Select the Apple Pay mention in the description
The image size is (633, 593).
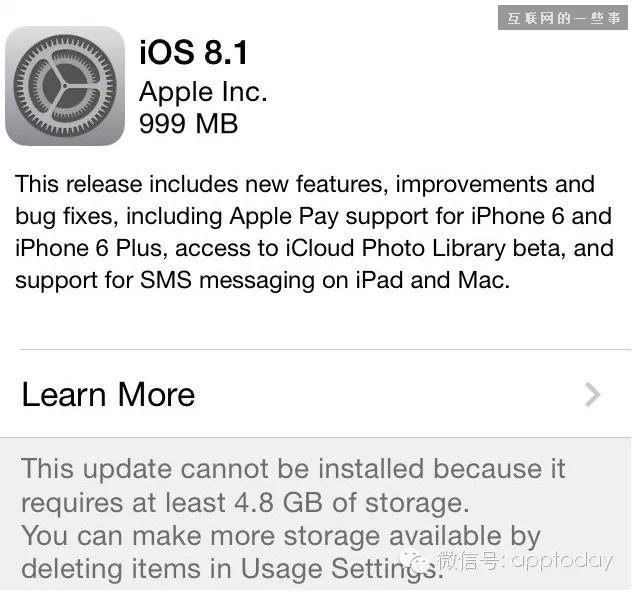[x=284, y=216]
